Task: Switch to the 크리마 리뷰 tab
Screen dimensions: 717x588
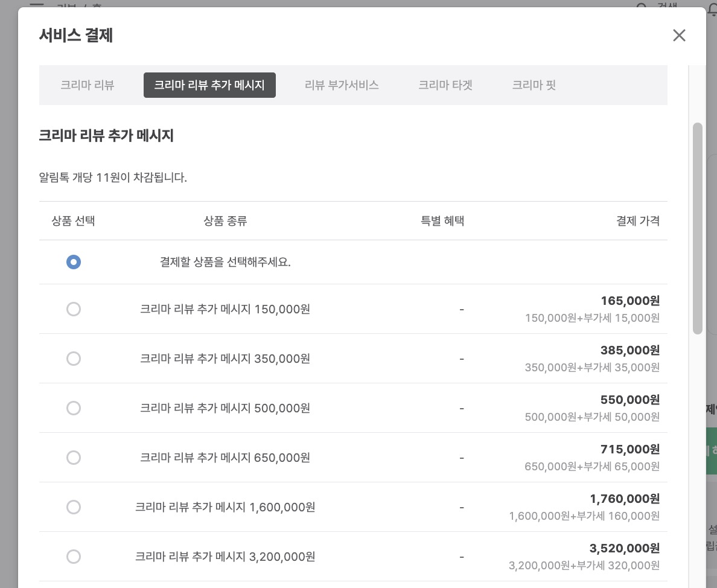Action: 88,85
